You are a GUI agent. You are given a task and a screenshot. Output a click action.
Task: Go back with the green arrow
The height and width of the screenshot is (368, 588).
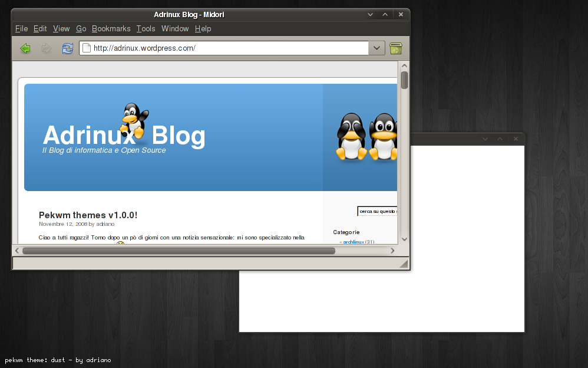25,48
